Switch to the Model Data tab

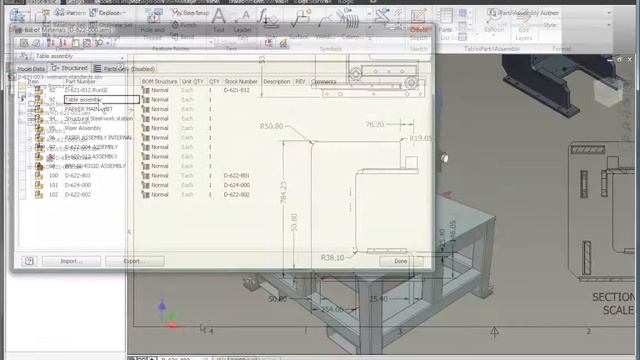click(31, 69)
